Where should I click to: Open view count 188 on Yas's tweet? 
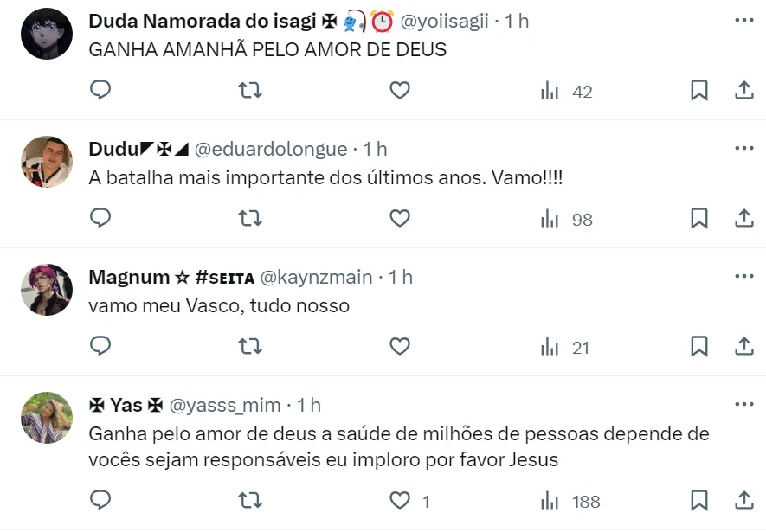pos(570,501)
